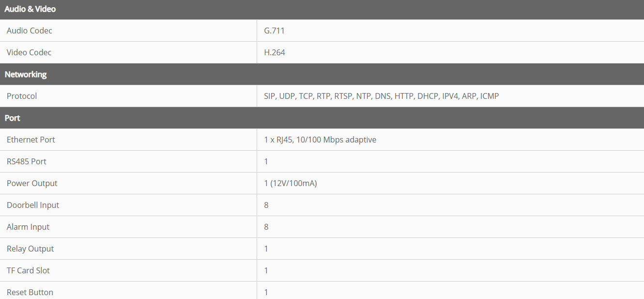This screenshot has width=644, height=299.
Task: Select the Ethernet Port label
Action: point(31,140)
